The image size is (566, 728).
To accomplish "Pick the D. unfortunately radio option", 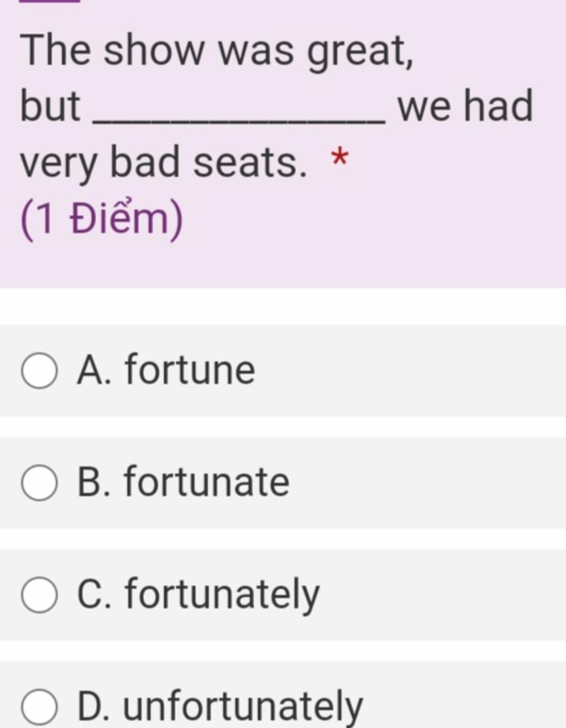I will (39, 707).
